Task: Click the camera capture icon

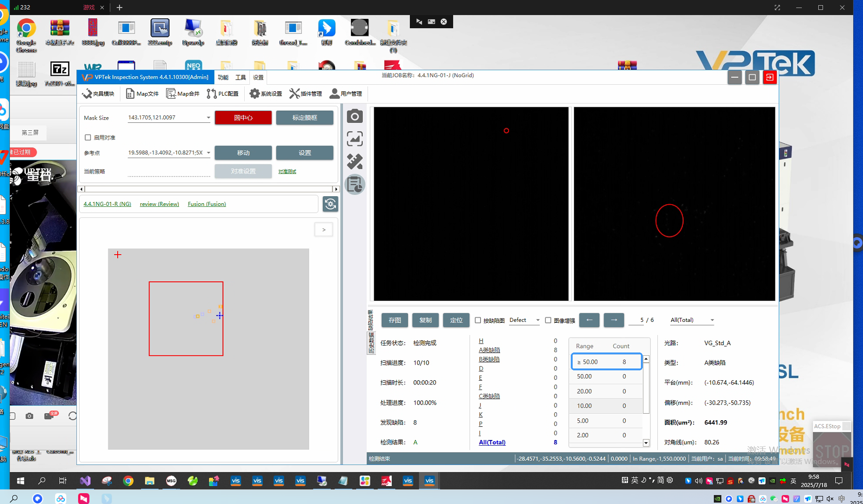Action: click(x=355, y=116)
